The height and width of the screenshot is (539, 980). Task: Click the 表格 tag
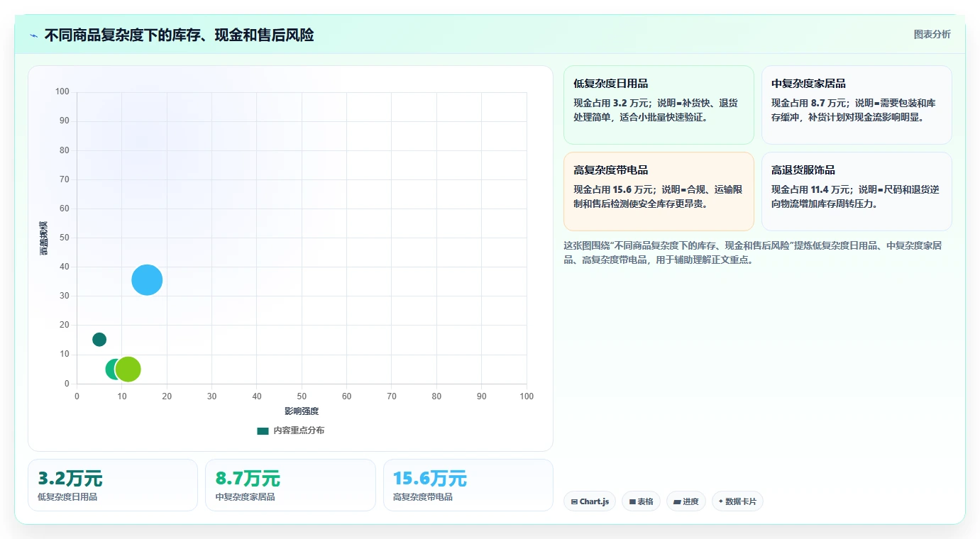coord(641,501)
